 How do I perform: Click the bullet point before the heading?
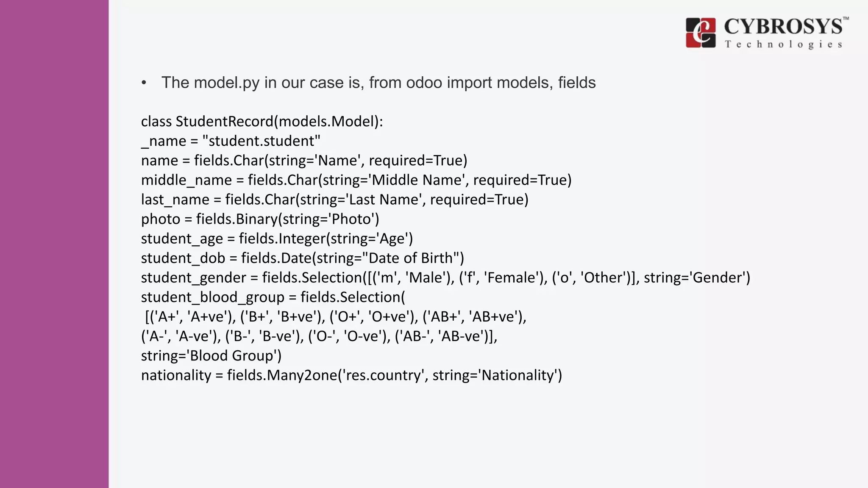144,83
